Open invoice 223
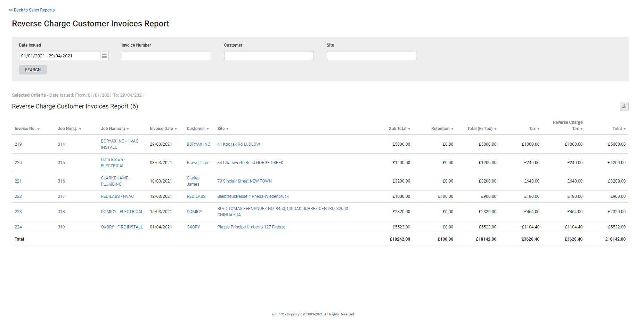 pyautogui.click(x=18, y=212)
